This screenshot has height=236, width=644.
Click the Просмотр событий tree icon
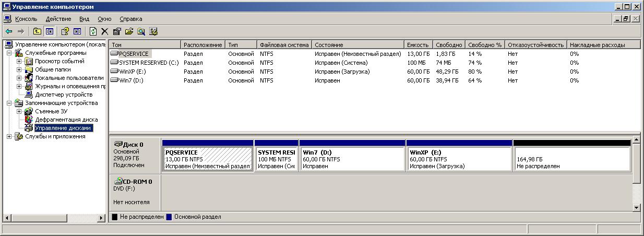pos(29,62)
